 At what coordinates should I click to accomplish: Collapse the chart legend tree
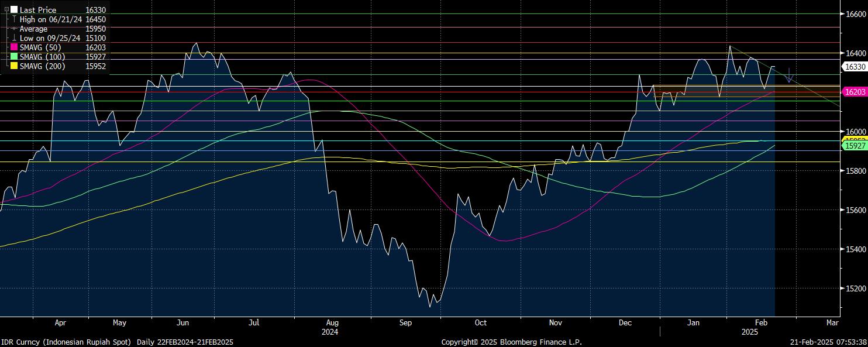6,10
